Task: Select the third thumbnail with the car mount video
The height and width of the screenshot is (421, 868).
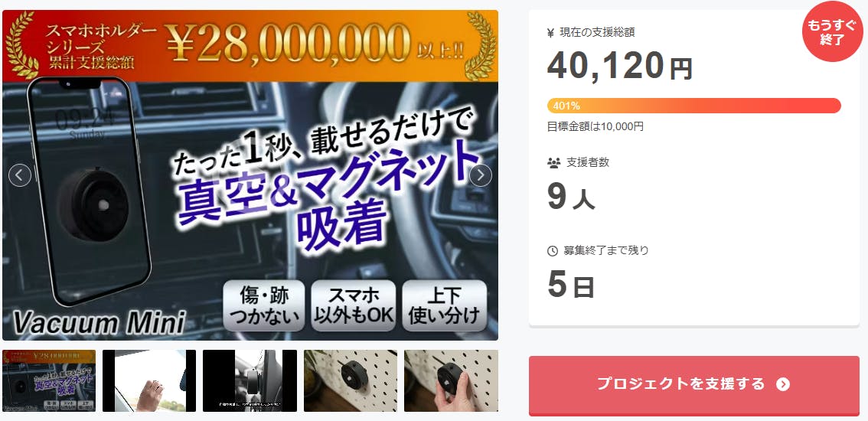Action: pyautogui.click(x=250, y=380)
